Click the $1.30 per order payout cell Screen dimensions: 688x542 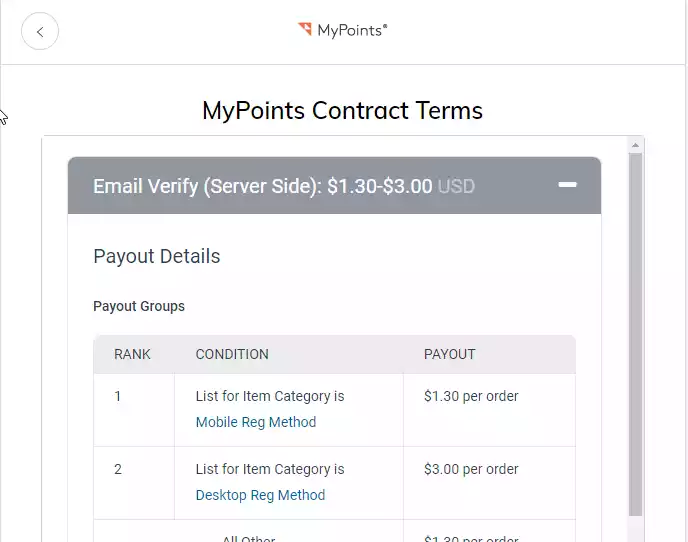pos(471,396)
